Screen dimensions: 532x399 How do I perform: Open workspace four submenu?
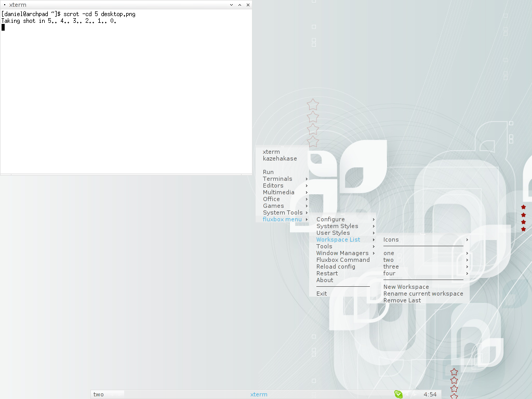coord(423,273)
